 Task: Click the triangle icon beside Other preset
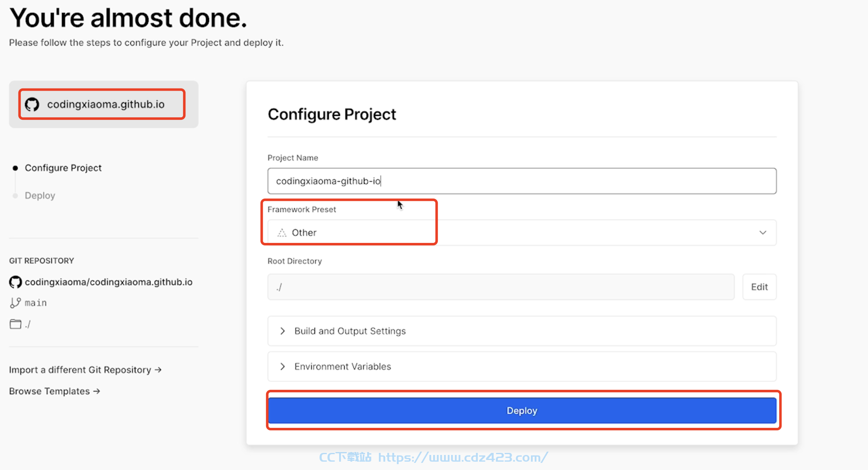click(282, 232)
